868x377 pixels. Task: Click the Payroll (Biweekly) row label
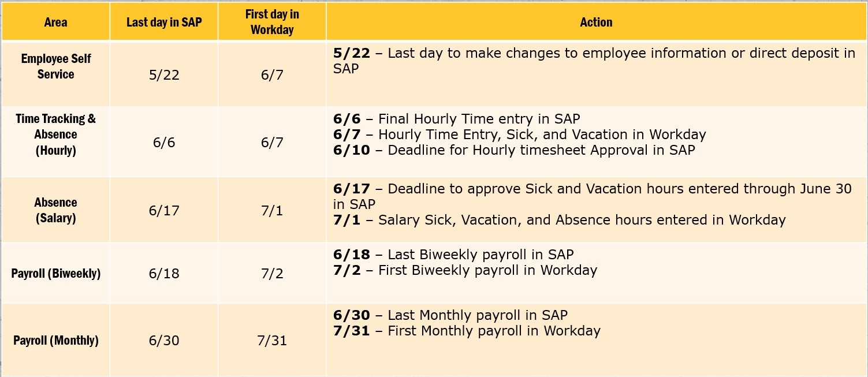click(x=55, y=273)
